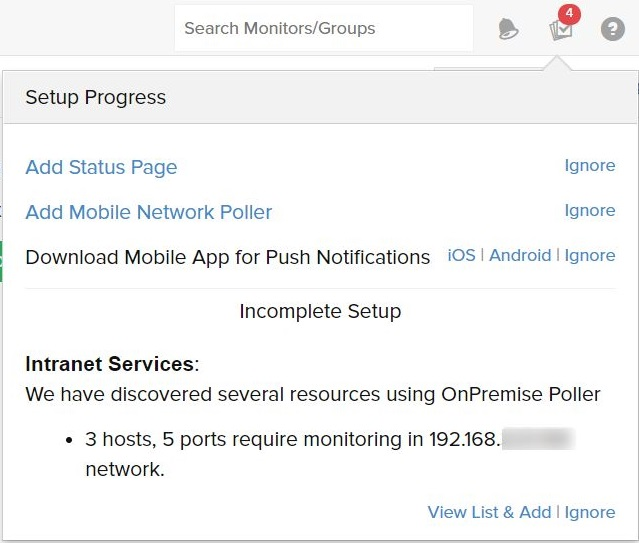Image resolution: width=639 pixels, height=543 pixels.
Task: Focus the Search Monitors/Groups field
Action: 322,28
